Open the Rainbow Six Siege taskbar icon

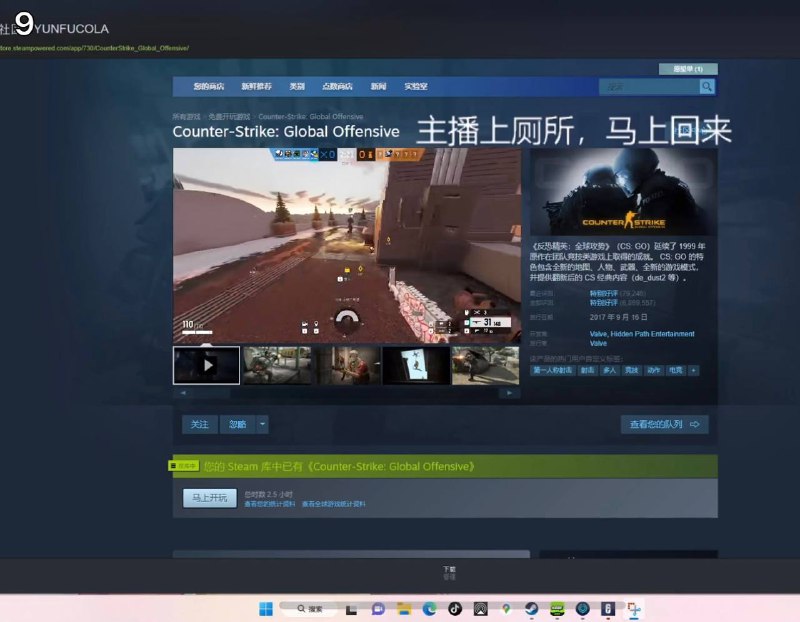tap(608, 609)
